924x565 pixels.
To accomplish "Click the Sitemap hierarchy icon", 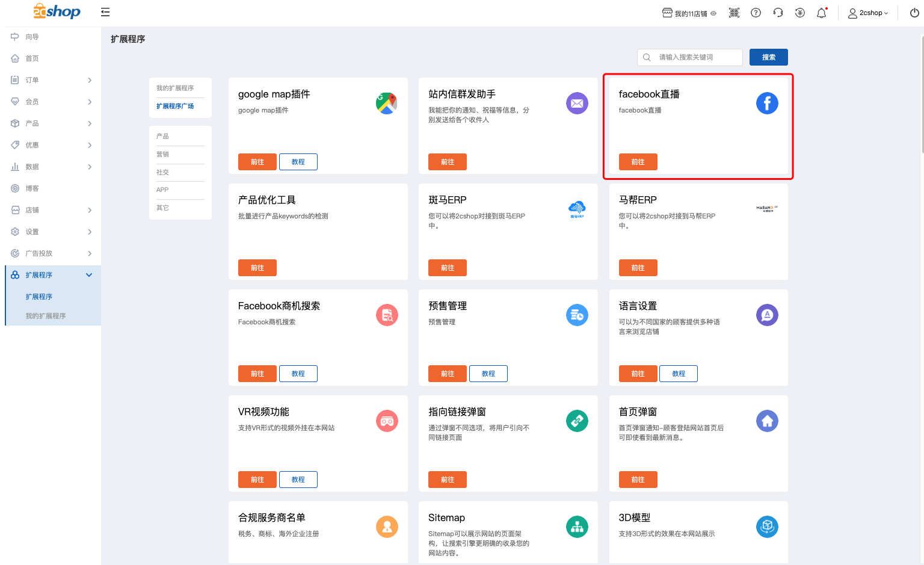I will tap(577, 527).
